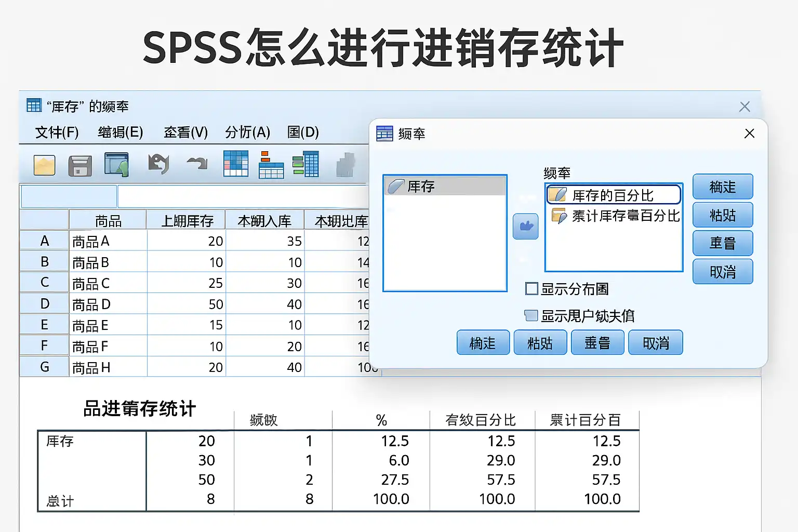The width and height of the screenshot is (798, 532).
Task: Open the graph menu labelled (D)
Action: coord(303,132)
